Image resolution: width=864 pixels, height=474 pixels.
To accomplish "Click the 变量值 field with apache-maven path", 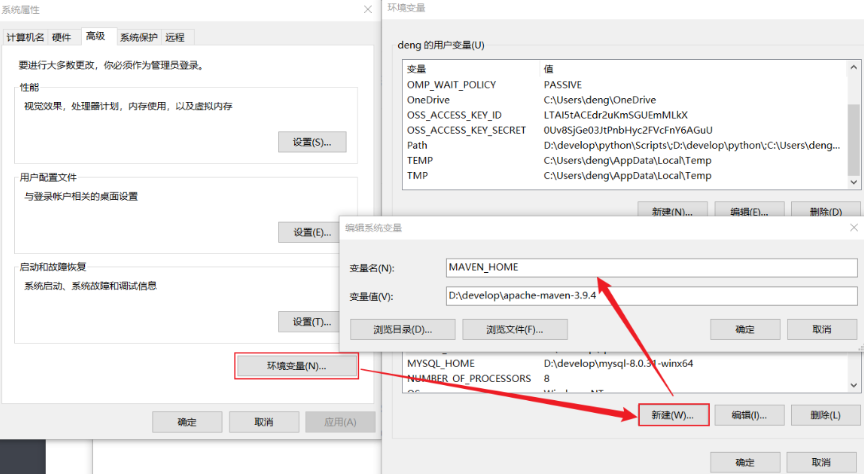I will (652, 296).
